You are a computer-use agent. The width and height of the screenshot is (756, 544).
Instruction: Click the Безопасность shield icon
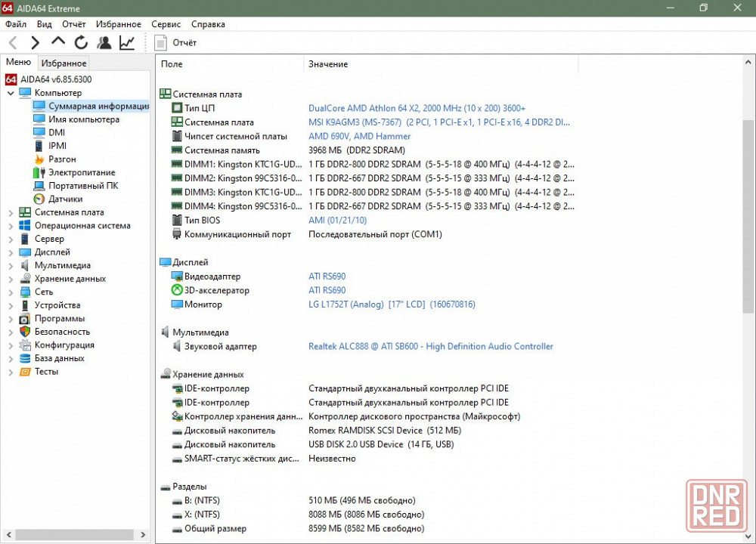point(25,332)
